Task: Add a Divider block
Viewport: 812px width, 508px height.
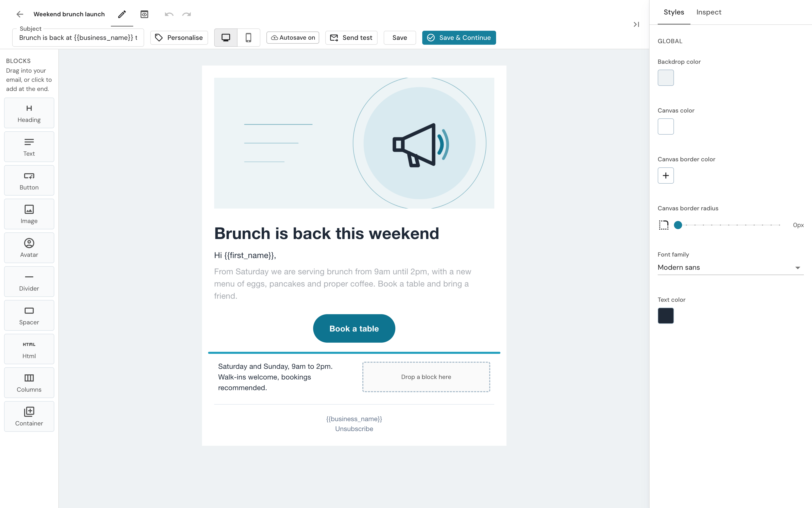Action: 29,281
